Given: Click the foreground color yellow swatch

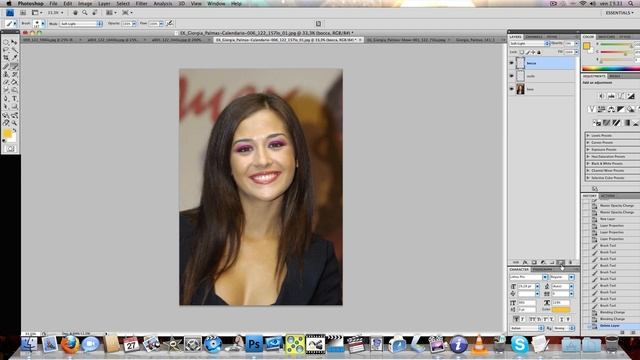Looking at the screenshot, I should click(x=7, y=133).
